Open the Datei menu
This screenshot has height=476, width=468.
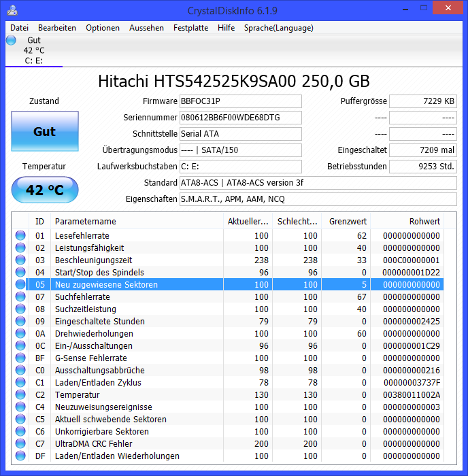[20, 28]
